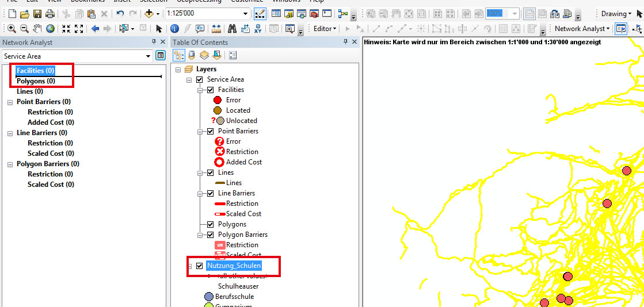Open the map scale dropdown
644x307 pixels.
click(246, 13)
